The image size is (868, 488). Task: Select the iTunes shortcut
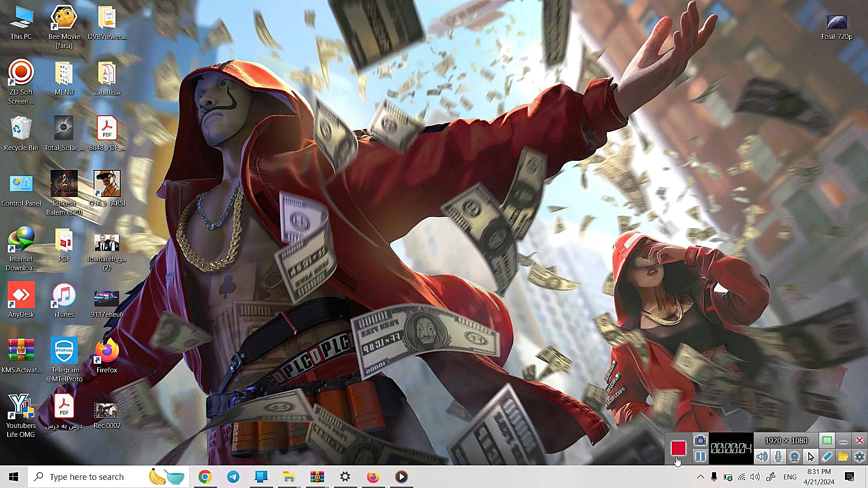pos(64,300)
